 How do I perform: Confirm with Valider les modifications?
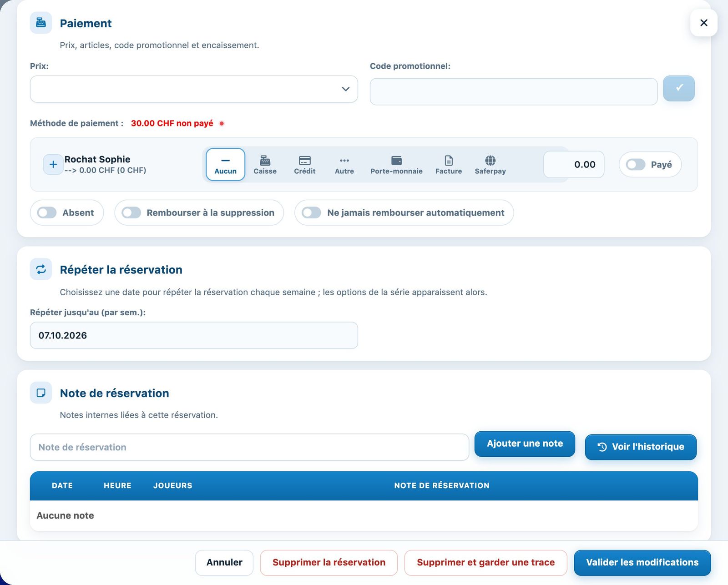[x=642, y=562]
